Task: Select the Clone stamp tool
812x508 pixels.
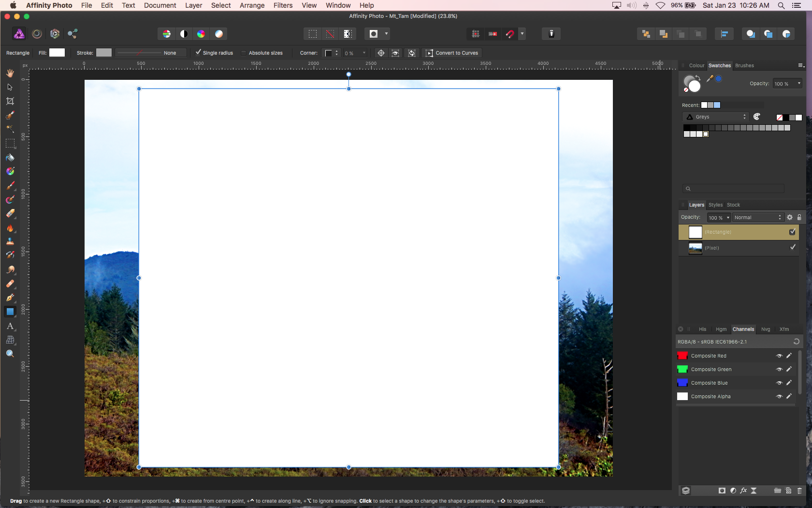Action: click(x=10, y=241)
